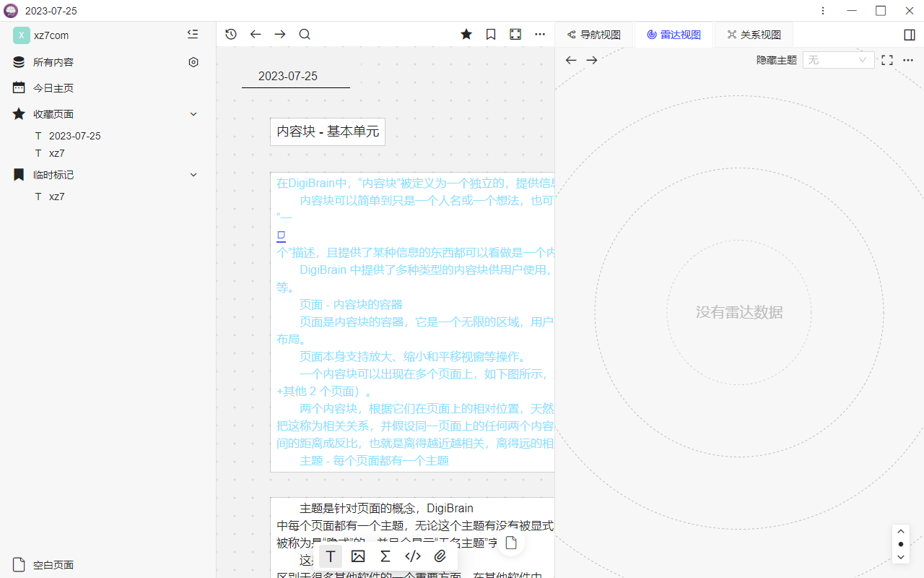This screenshot has height=578, width=924.
Task: Click the 收藏页面 label
Action: tap(53, 114)
